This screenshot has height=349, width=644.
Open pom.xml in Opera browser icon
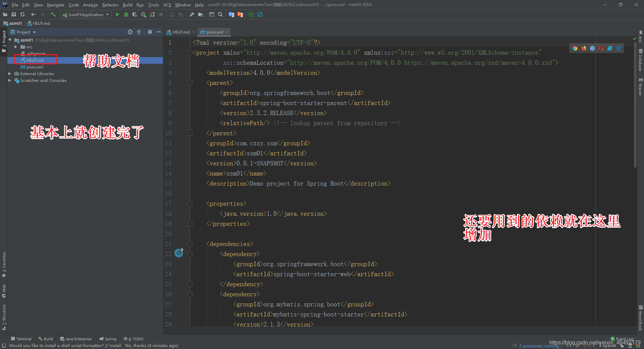tap(601, 48)
